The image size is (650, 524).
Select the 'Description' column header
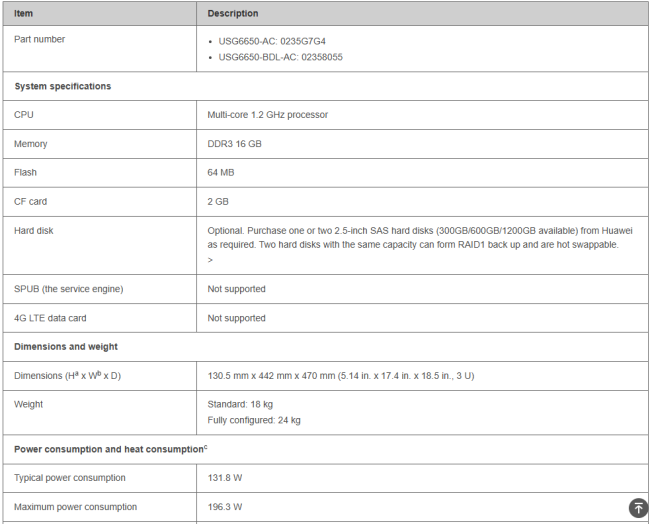click(x=232, y=14)
